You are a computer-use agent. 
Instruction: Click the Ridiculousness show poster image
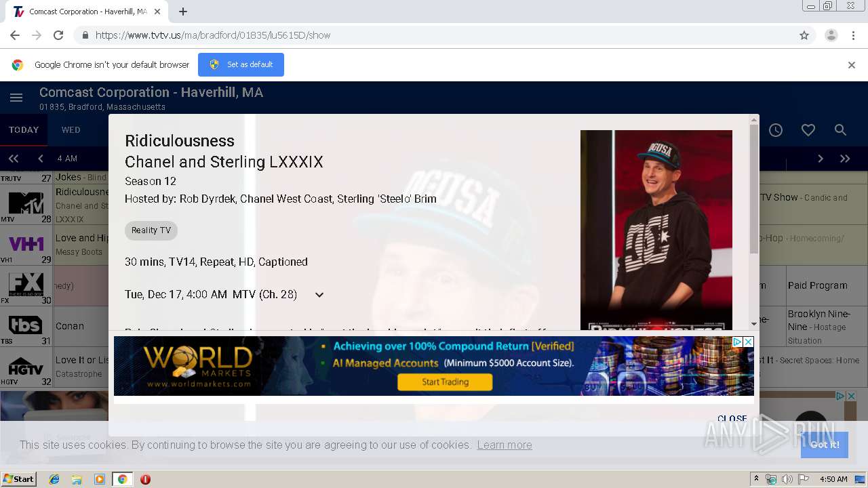click(656, 230)
